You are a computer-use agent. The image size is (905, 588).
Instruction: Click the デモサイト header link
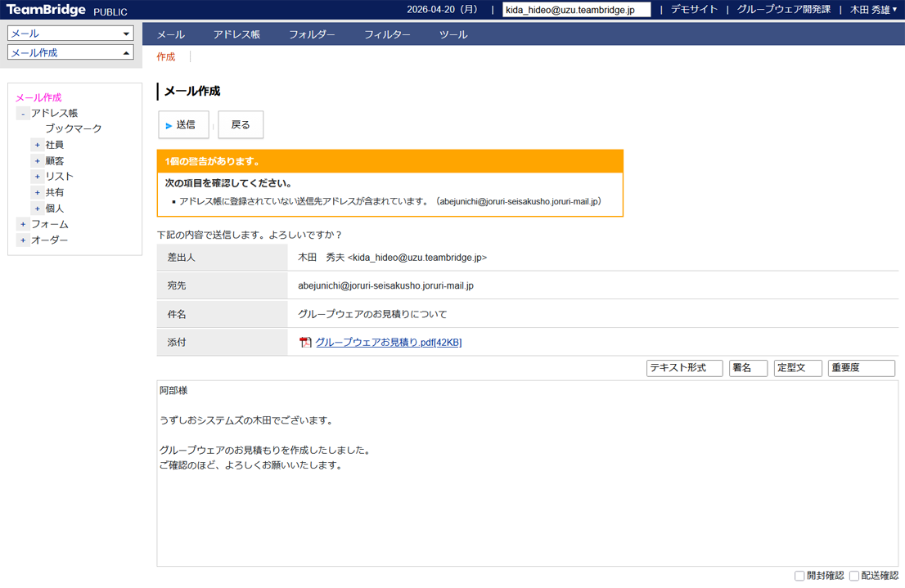[x=694, y=10]
